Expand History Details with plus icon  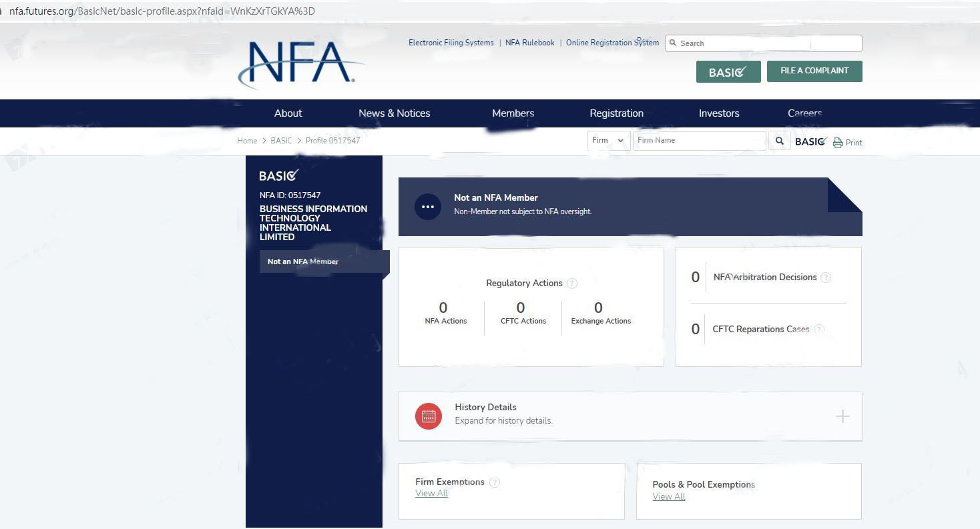coord(842,416)
